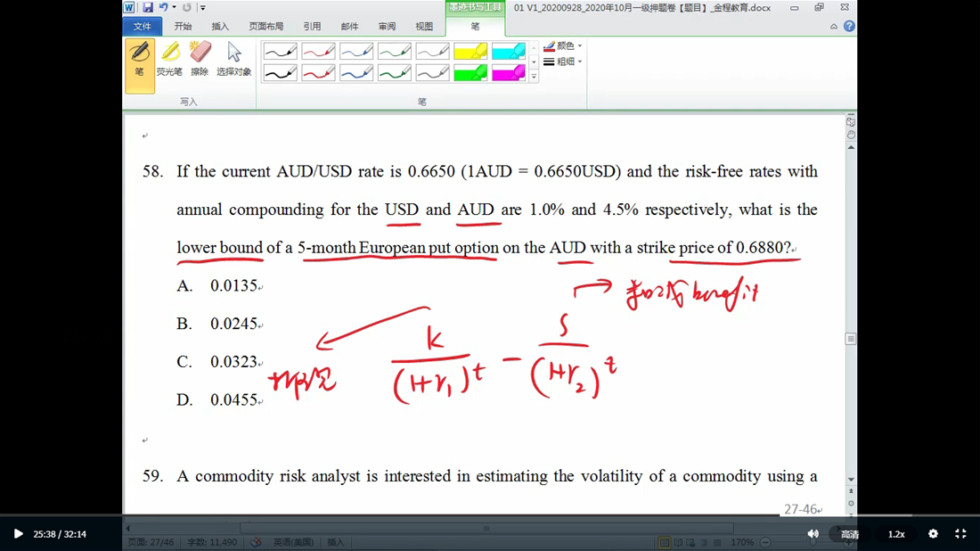Screen dimensions: 980x551
Task: Pick the thin blue pen style
Action: pyautogui.click(x=356, y=52)
